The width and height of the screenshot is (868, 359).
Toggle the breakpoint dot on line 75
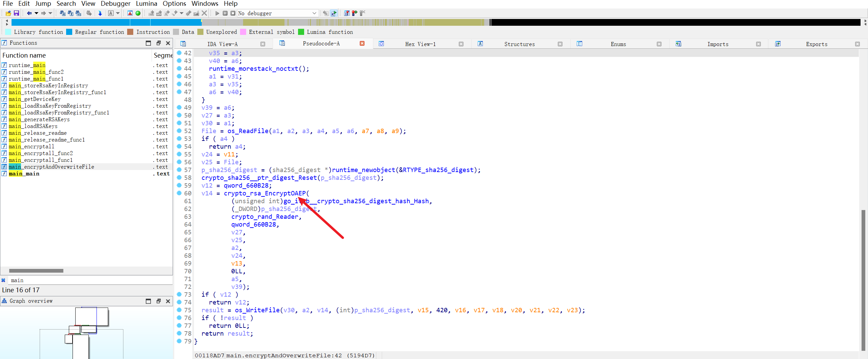[x=179, y=310]
